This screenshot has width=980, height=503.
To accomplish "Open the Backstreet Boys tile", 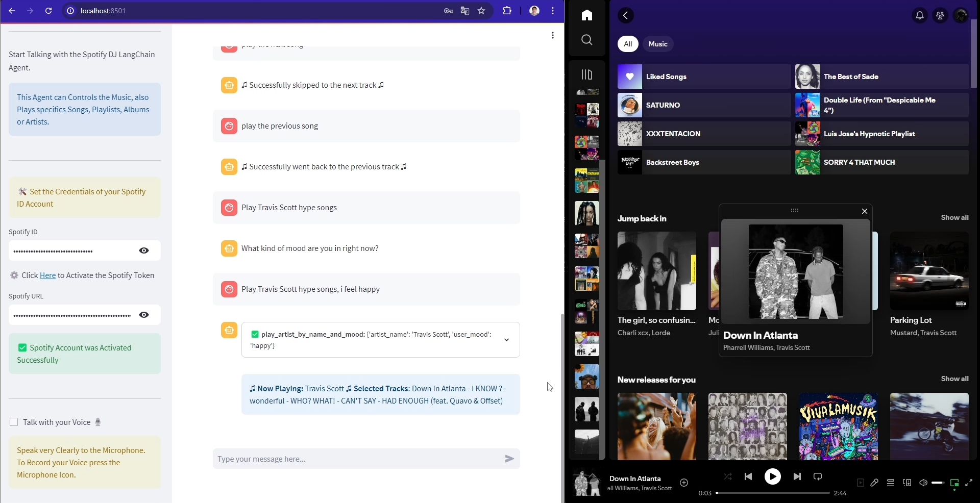I will [x=704, y=162].
